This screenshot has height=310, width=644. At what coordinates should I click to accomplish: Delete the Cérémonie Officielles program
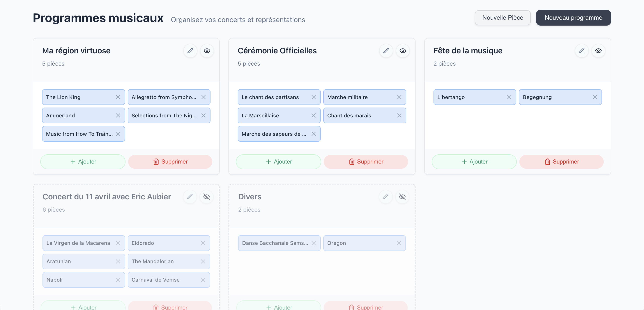point(366,162)
